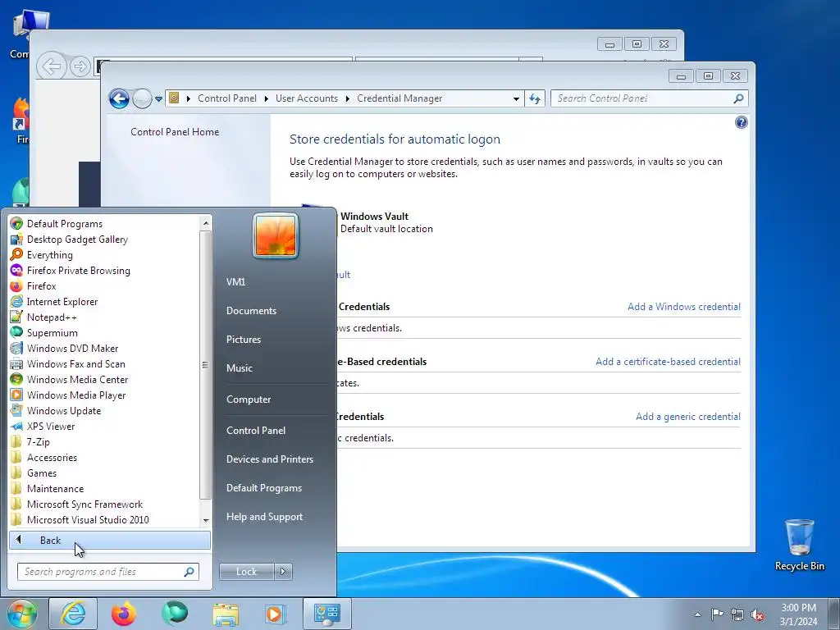Launch Firefox from the Start menu list
This screenshot has height=630, width=840.
pyautogui.click(x=41, y=285)
